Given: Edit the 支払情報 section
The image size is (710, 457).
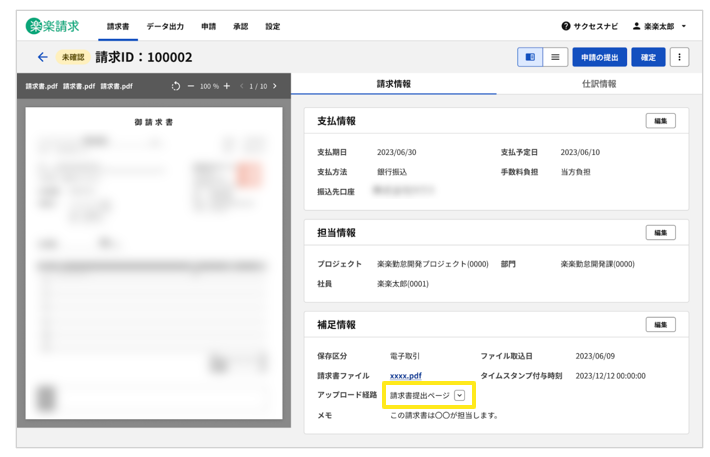Looking at the screenshot, I should point(660,121).
